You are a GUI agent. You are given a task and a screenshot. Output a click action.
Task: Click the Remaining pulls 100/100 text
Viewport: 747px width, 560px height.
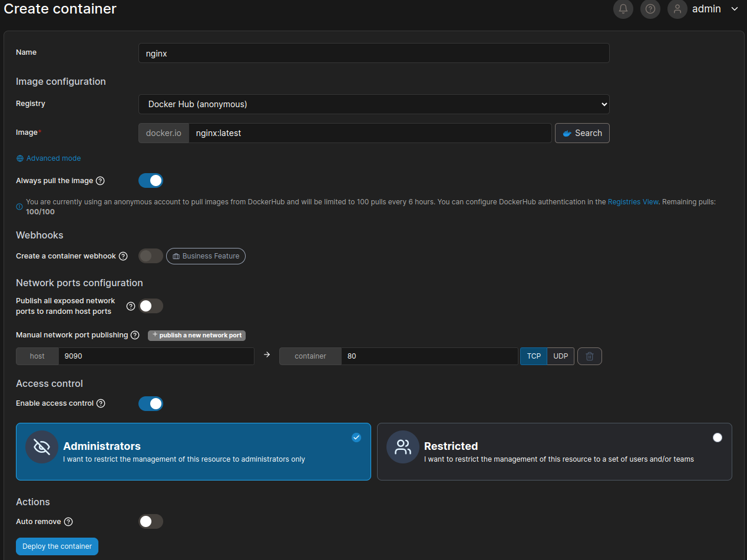[x=41, y=212]
